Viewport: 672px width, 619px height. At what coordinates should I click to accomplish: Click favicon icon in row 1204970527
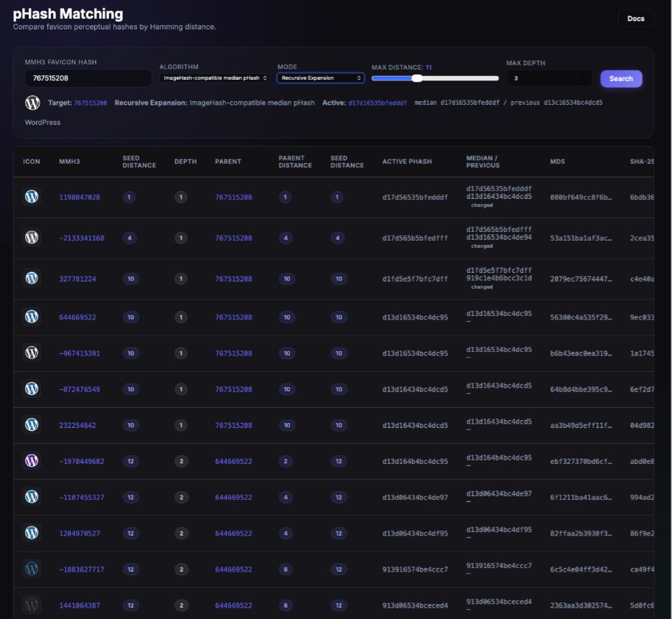click(x=32, y=533)
